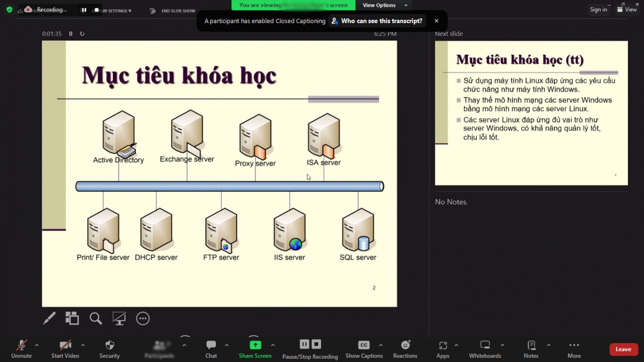Image resolution: width=644 pixels, height=362 pixels.
Task: Open the Chat panel
Action: (x=211, y=349)
